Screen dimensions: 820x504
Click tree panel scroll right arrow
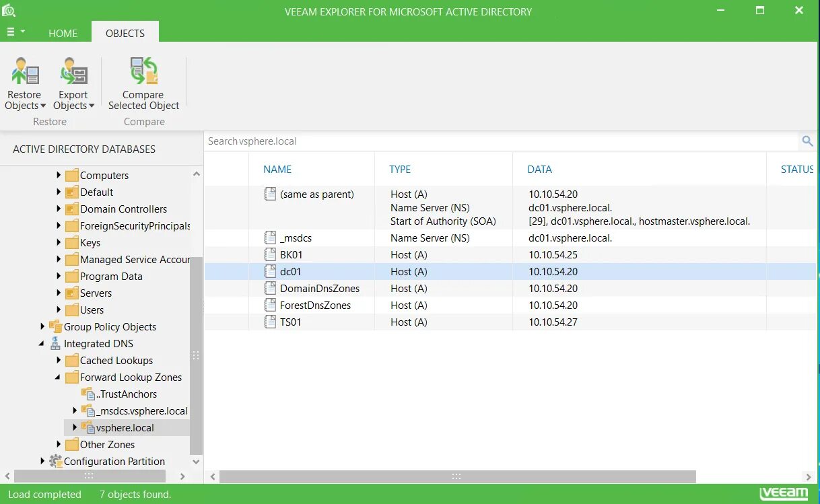tap(182, 476)
